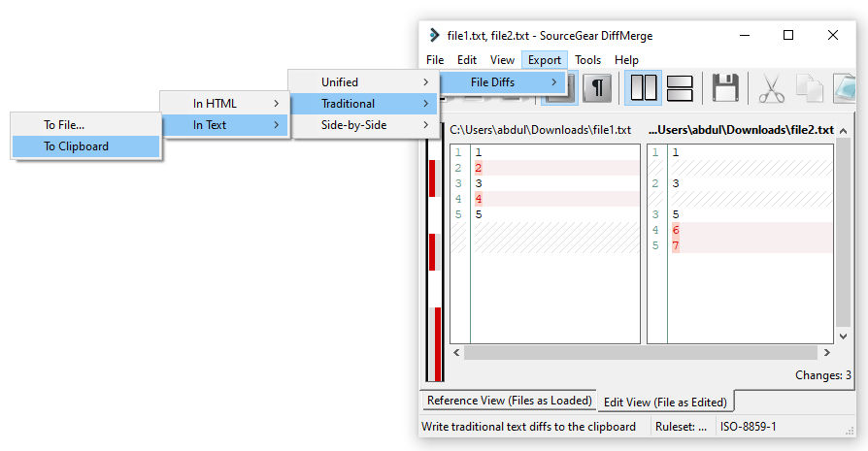The width and height of the screenshot is (868, 451).
Task: Switch to Reference View (Files as Loaded) tab
Action: pyautogui.click(x=510, y=401)
